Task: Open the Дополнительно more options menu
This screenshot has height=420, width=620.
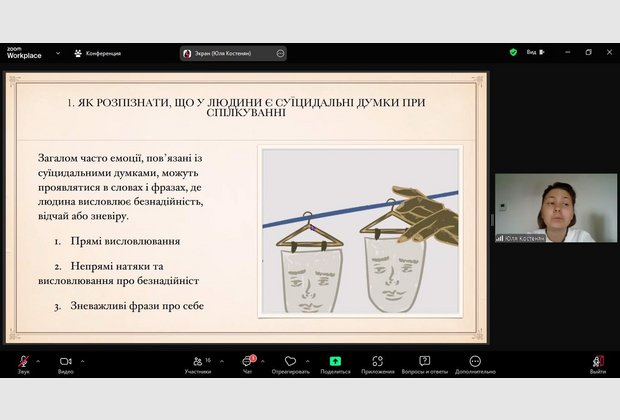Action: (474, 362)
